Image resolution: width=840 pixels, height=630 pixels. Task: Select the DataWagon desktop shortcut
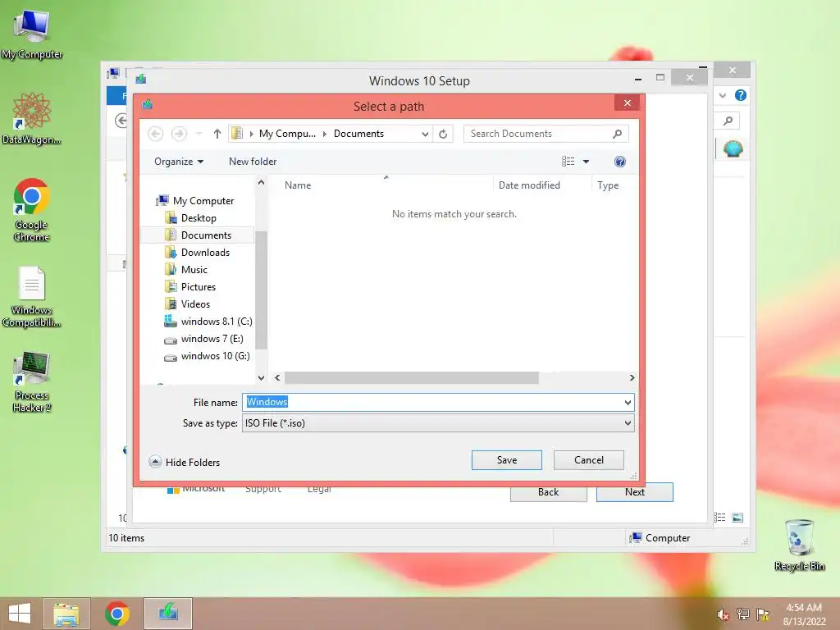tap(32, 118)
